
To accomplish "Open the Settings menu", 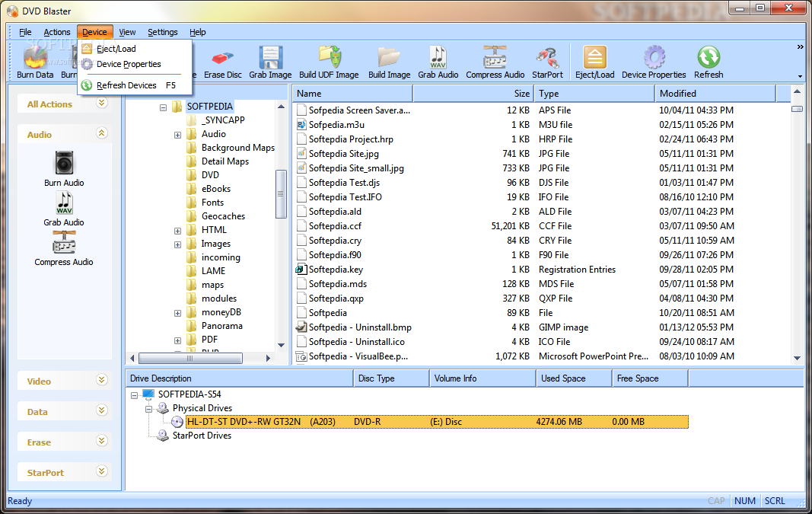I will click(163, 32).
